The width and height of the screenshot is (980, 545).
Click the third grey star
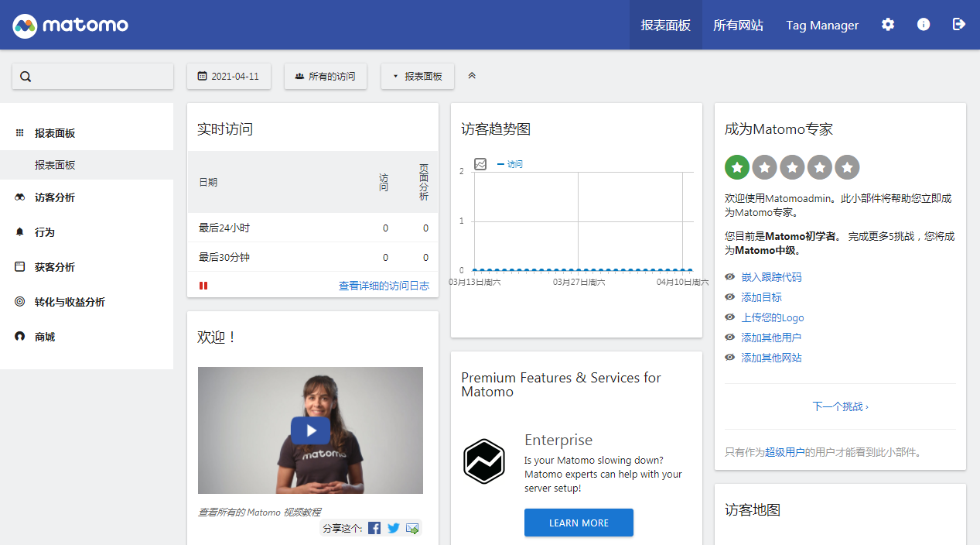coord(792,167)
